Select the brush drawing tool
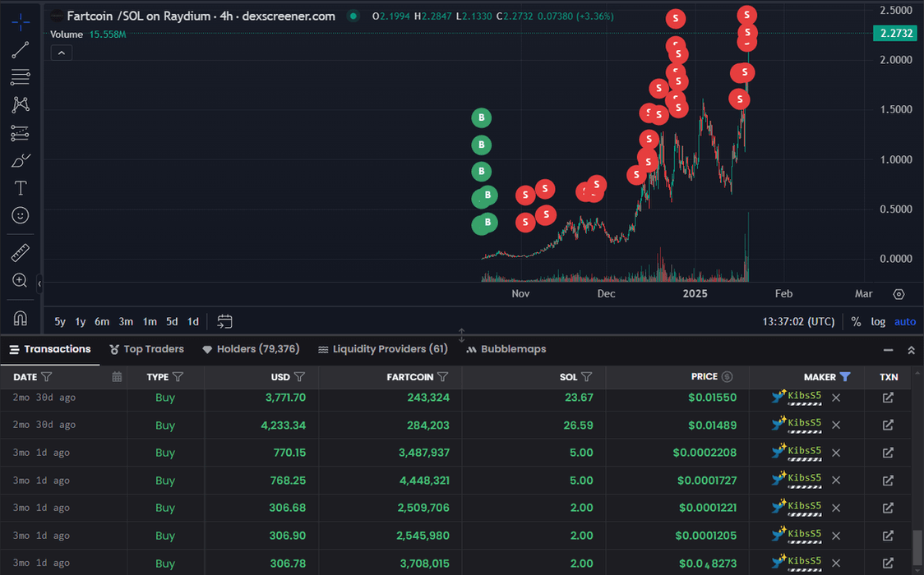This screenshot has width=924, height=575. 20,161
